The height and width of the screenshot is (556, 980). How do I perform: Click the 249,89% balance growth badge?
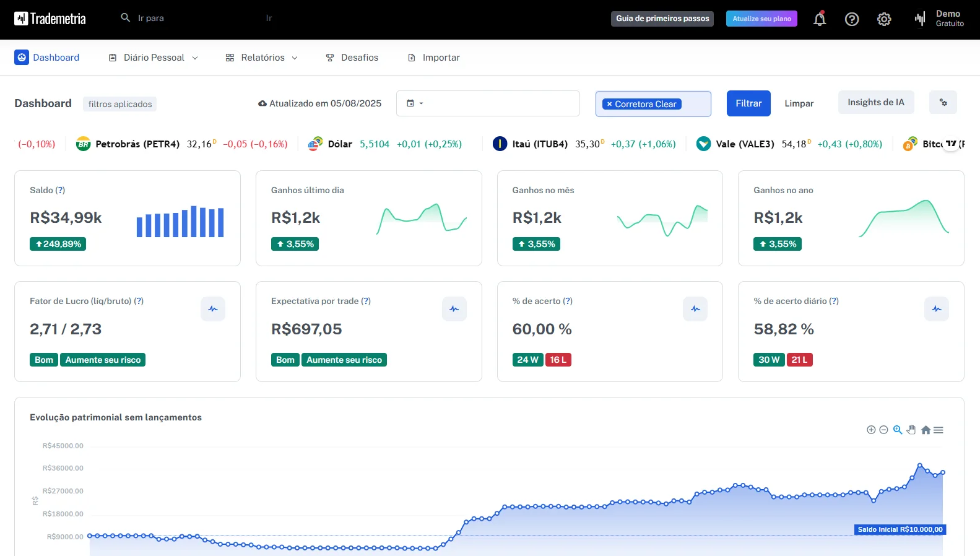[58, 244]
